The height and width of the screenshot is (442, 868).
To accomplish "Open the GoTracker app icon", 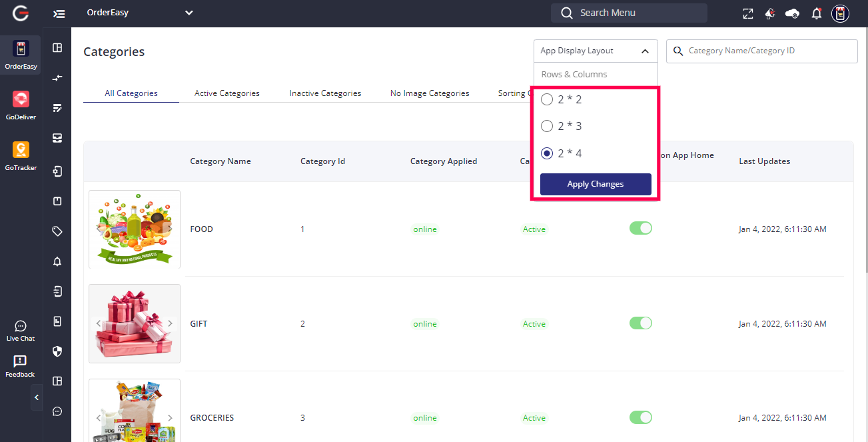I will tap(21, 151).
